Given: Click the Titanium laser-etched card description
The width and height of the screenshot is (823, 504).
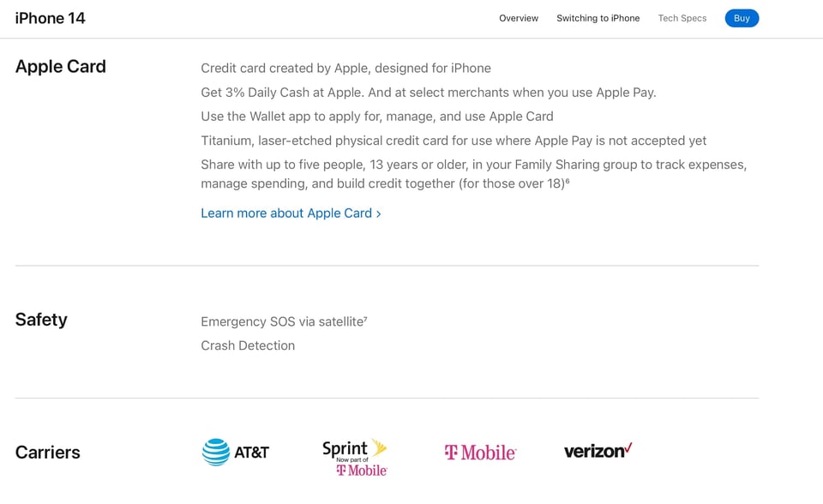Looking at the screenshot, I should (x=454, y=140).
